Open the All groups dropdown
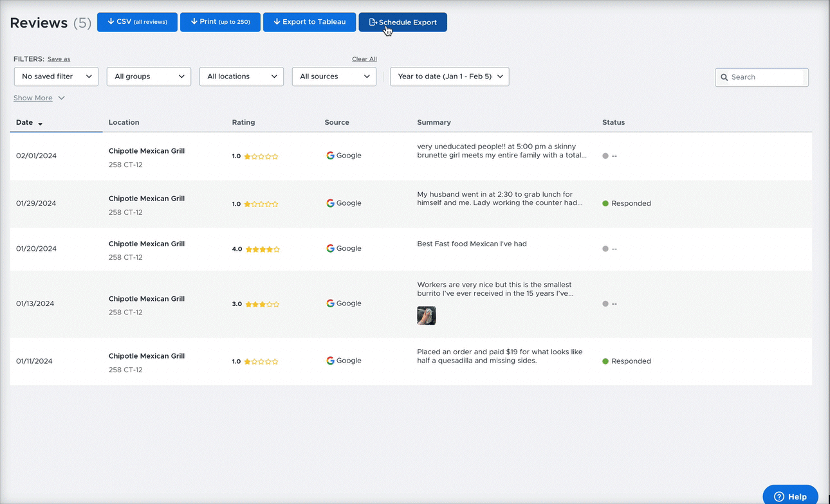Viewport: 830px width, 504px height. pyautogui.click(x=149, y=76)
